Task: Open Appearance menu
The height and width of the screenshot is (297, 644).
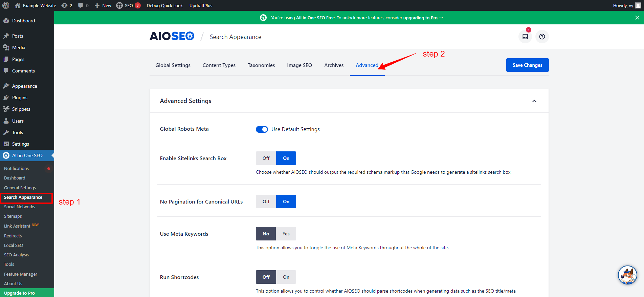Action: 27,86
